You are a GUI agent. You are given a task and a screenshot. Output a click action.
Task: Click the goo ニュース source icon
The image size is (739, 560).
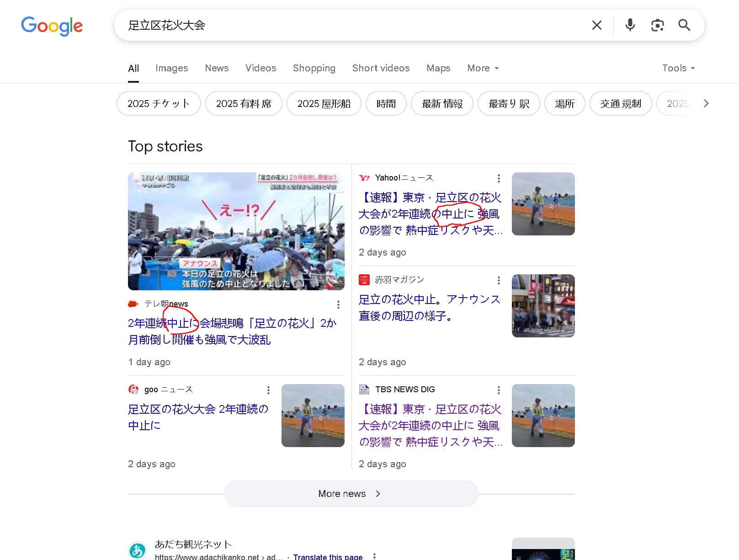coord(133,389)
